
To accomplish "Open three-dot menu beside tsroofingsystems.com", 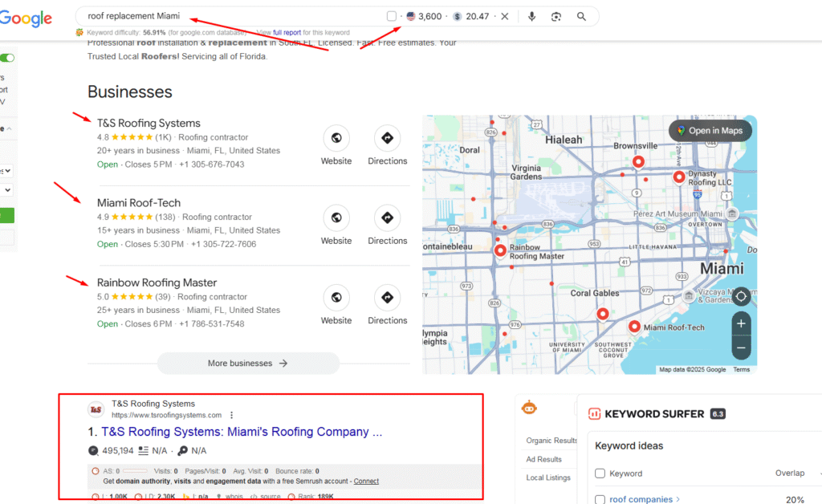I will click(231, 415).
